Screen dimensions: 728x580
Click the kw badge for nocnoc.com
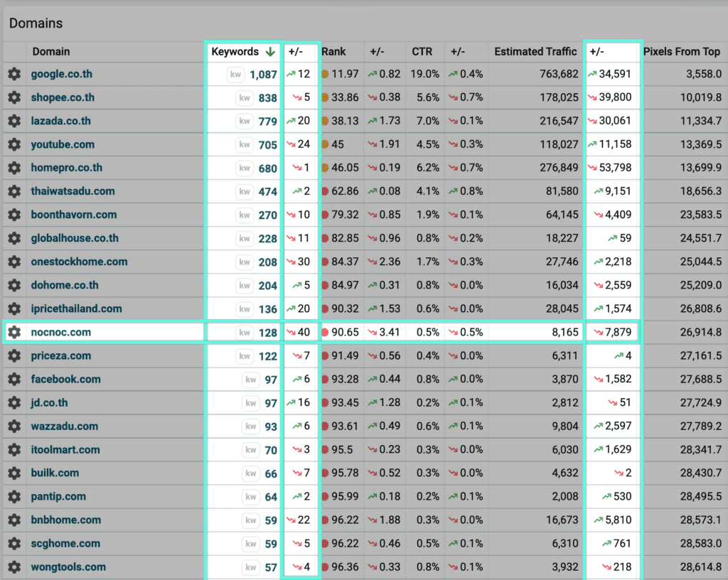point(245,332)
